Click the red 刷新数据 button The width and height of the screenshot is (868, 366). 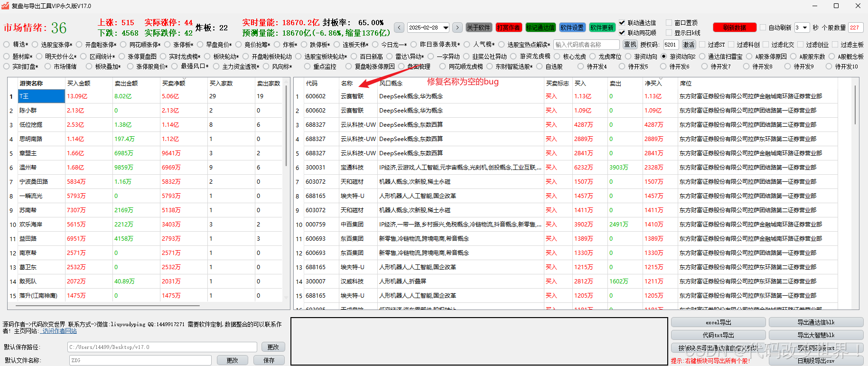tap(734, 28)
